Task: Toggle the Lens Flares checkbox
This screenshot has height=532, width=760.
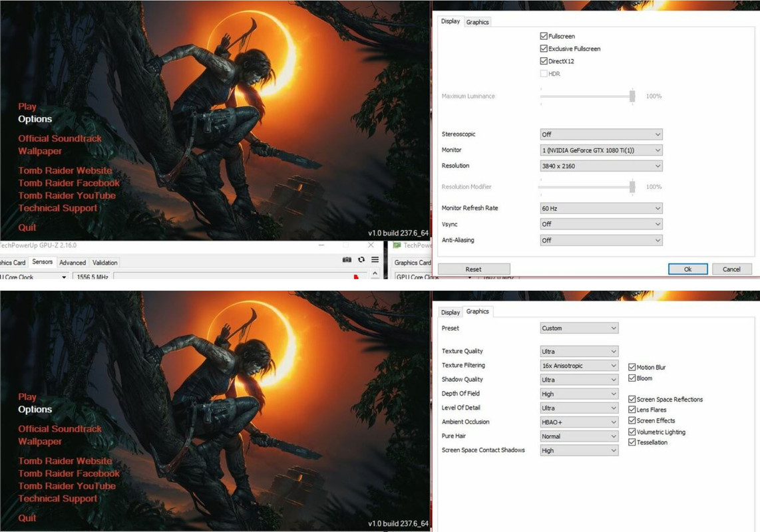Action: [x=632, y=410]
